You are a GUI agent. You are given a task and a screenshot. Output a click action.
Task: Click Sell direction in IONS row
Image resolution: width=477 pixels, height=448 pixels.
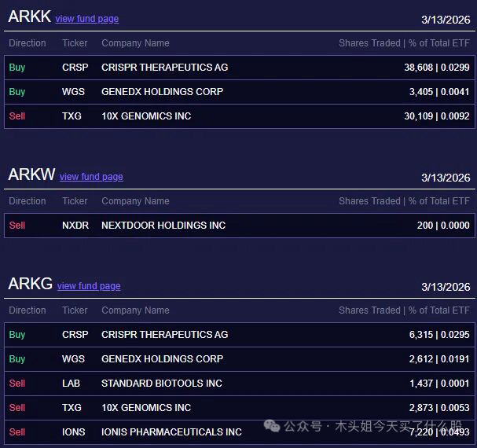tap(17, 431)
